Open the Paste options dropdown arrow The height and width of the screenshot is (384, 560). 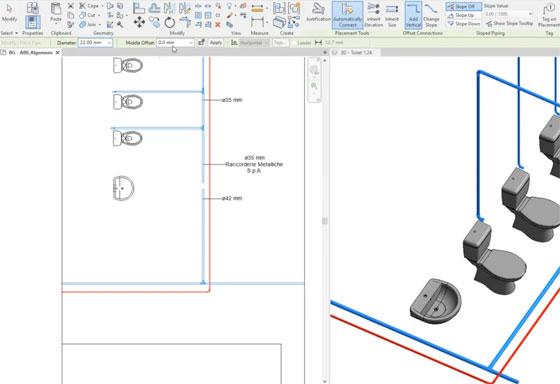pyautogui.click(x=56, y=24)
